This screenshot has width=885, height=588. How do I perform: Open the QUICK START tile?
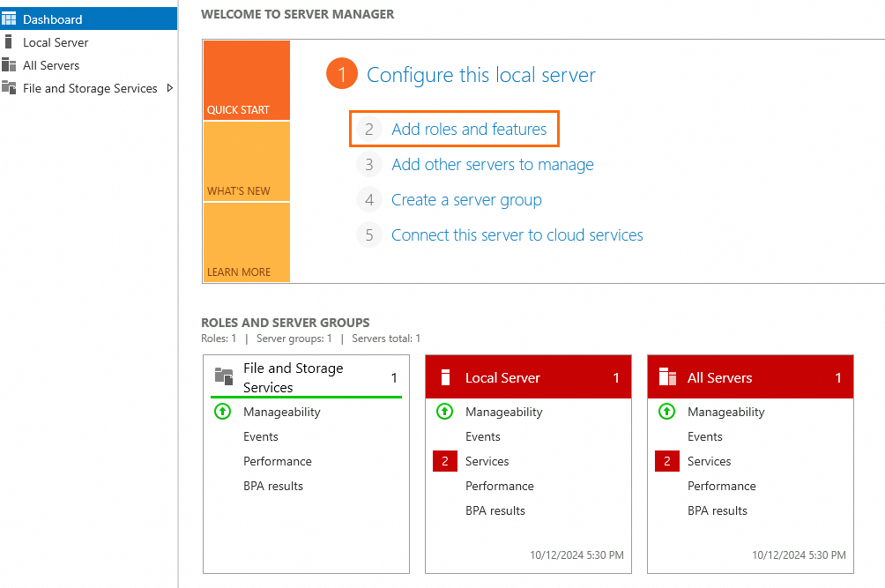click(x=246, y=80)
